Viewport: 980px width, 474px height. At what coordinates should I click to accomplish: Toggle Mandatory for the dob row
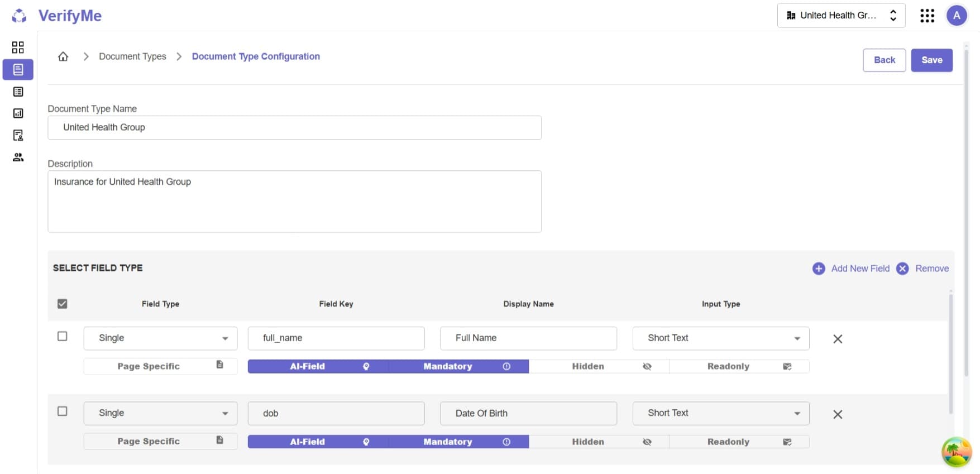[x=458, y=442]
